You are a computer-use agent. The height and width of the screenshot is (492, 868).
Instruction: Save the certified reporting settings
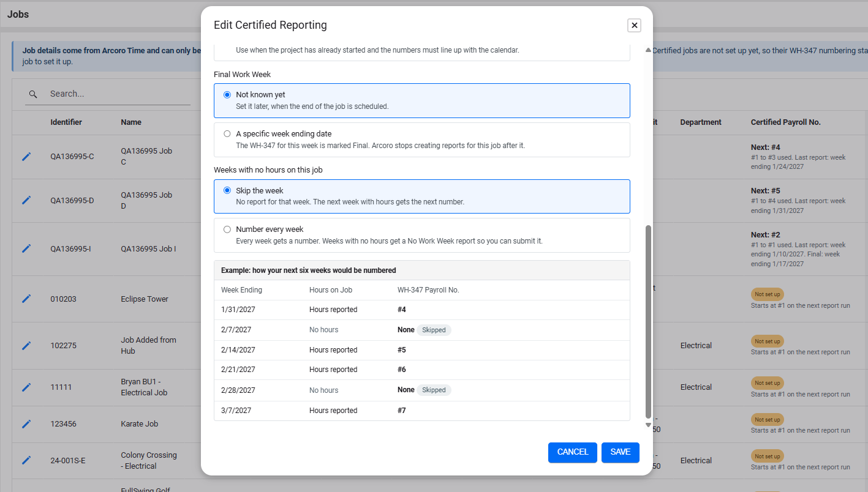click(x=621, y=452)
